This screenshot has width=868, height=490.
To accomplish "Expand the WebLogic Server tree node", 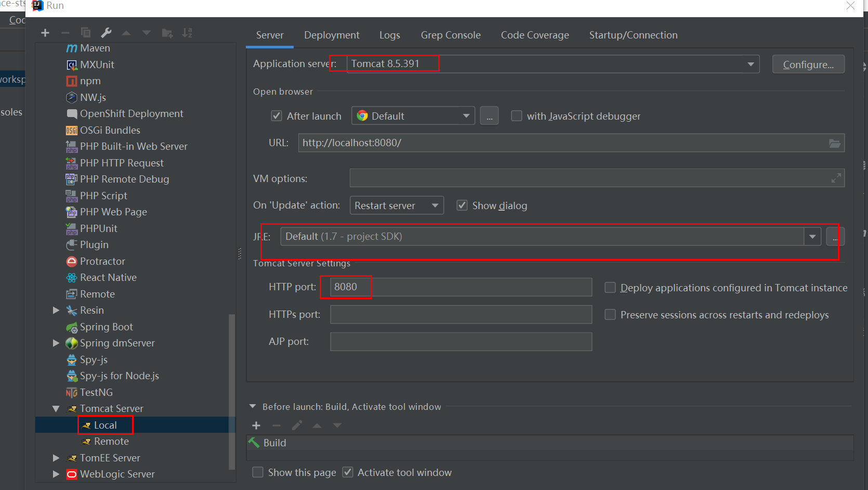I will point(56,474).
